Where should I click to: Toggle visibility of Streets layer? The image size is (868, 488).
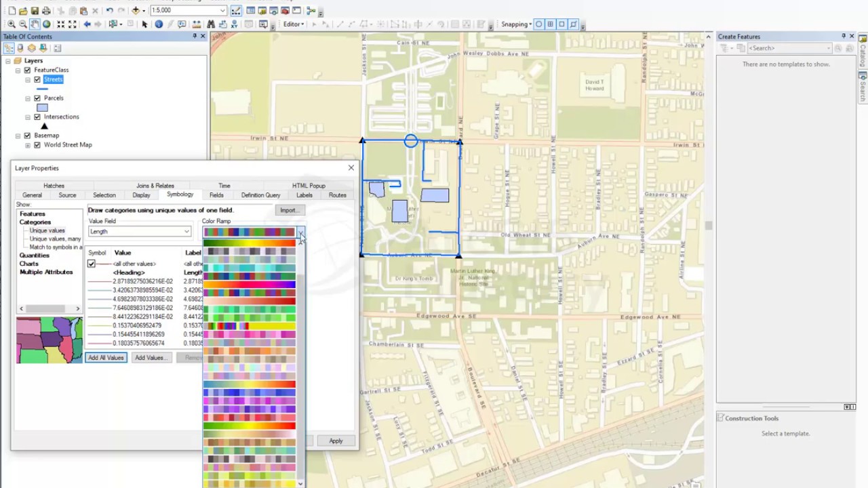pyautogui.click(x=37, y=80)
